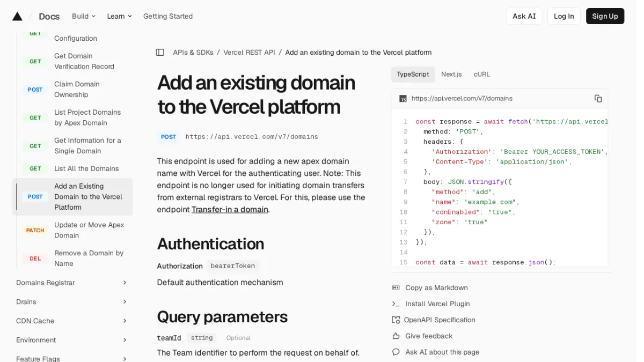
Task: Expand the CDN Cache sidebar section
Action: [x=72, y=321]
